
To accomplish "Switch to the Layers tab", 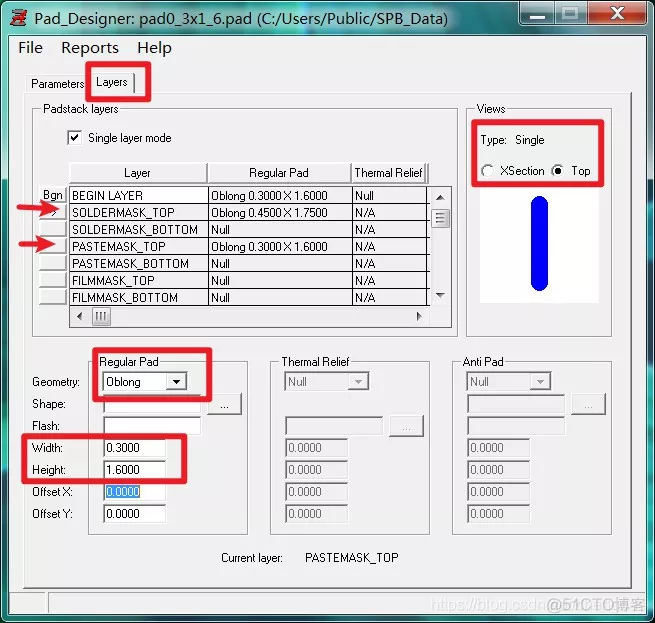I will tap(112, 82).
